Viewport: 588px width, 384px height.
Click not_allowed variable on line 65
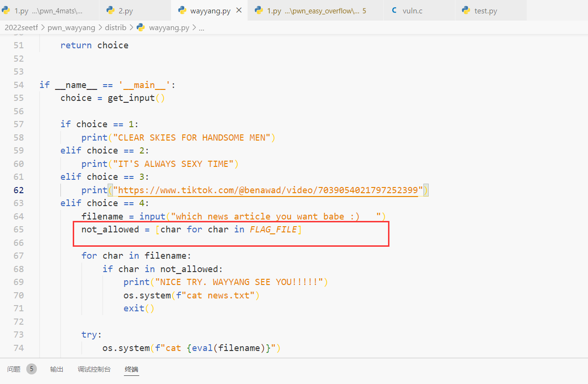110,230
